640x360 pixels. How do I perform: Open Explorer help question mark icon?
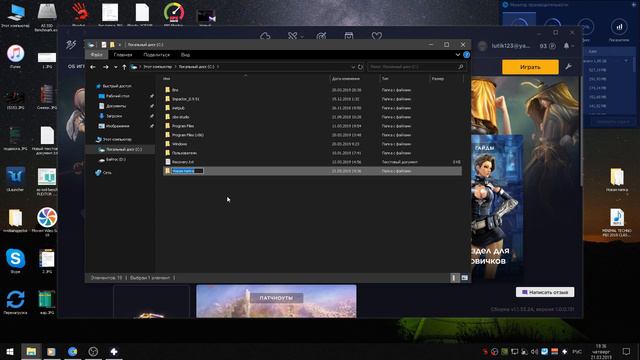pyautogui.click(x=467, y=55)
